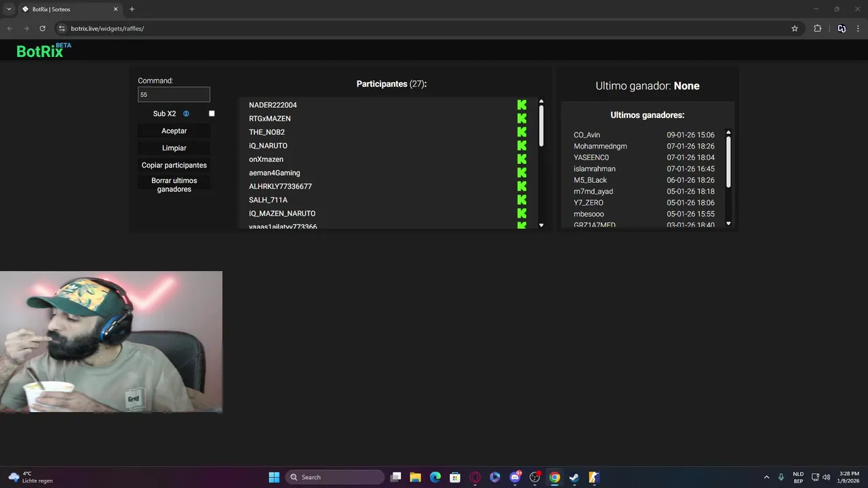Screen dimensions: 868x488
Task: Click the Aceptar button
Action: click(x=174, y=131)
